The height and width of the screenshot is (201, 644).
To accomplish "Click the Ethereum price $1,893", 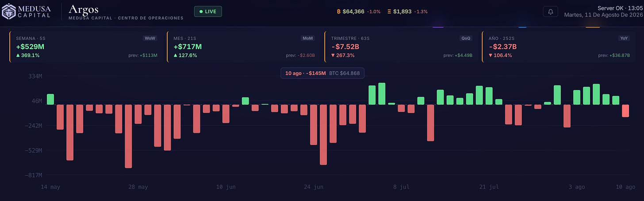I will [x=402, y=12].
